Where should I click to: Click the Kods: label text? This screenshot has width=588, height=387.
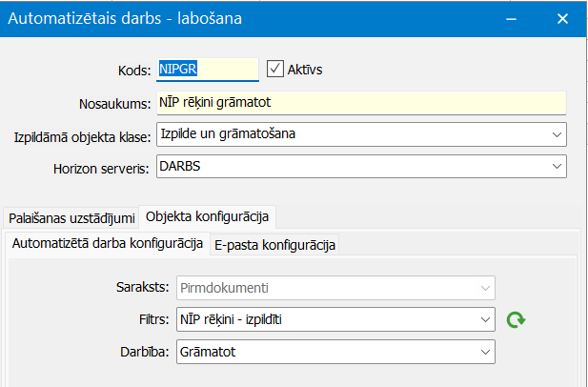tap(134, 71)
